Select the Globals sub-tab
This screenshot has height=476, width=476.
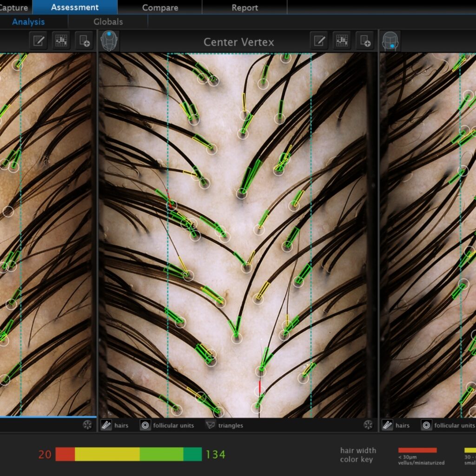[108, 21]
